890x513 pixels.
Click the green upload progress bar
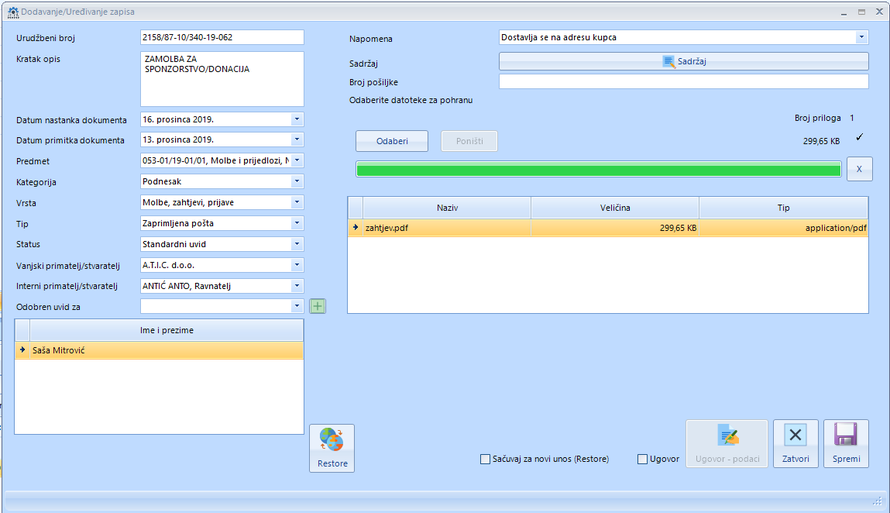[x=598, y=170]
